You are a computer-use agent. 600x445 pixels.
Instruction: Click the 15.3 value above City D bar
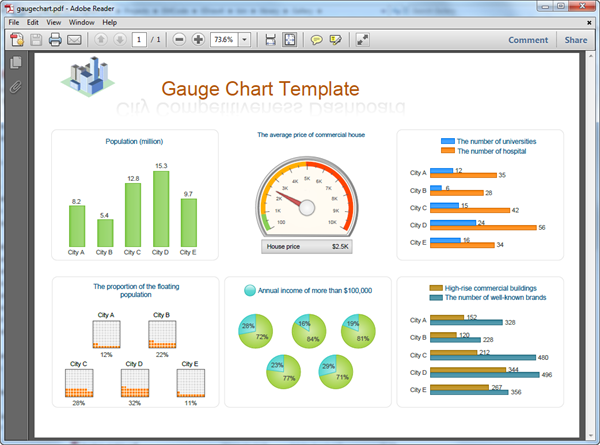point(161,166)
